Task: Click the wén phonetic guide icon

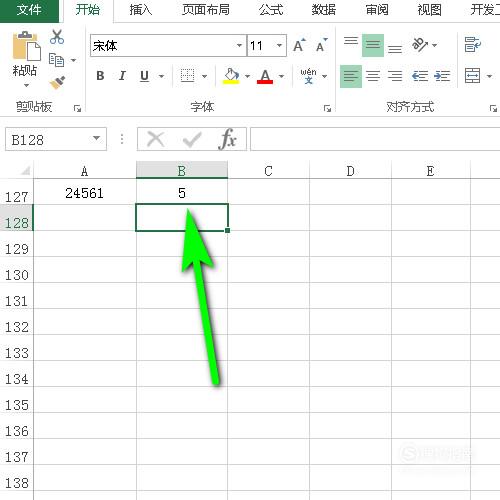Action: pyautogui.click(x=308, y=76)
